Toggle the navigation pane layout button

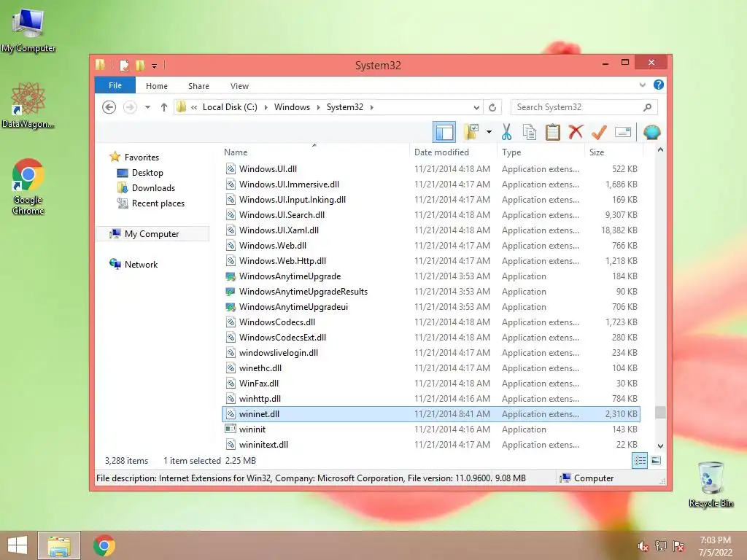click(x=444, y=132)
